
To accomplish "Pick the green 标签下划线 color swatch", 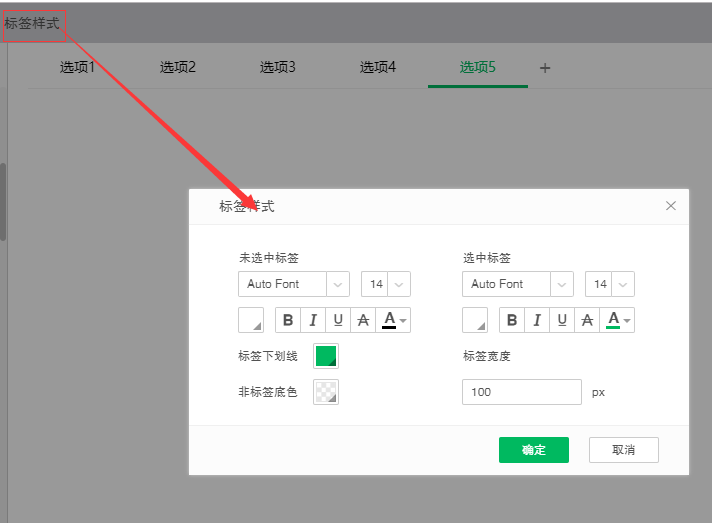I will coord(326,356).
